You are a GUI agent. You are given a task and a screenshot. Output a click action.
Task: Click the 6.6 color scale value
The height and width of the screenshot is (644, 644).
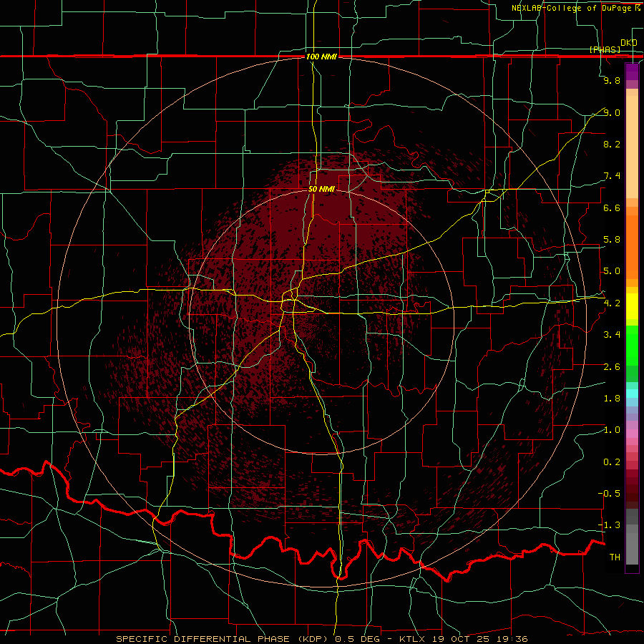[x=612, y=208]
